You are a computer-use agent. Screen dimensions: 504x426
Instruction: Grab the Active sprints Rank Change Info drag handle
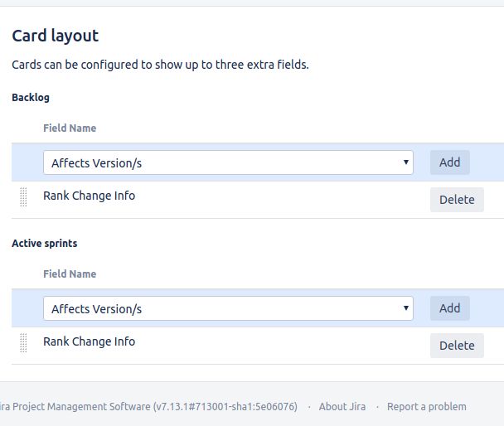coord(23,343)
